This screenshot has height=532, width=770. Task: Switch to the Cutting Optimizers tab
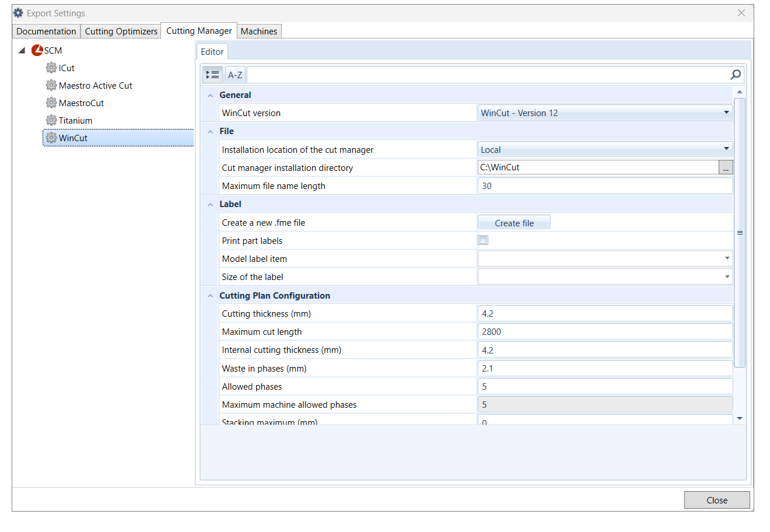click(121, 31)
